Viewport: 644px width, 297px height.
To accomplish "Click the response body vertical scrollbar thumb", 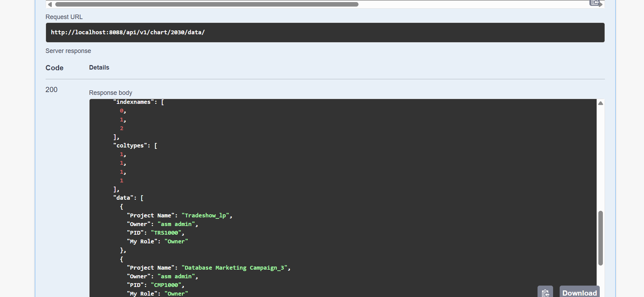I will point(601,238).
